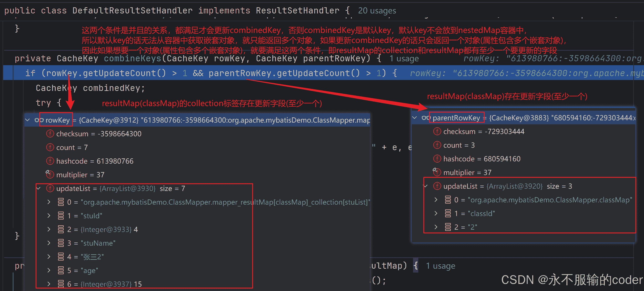644x291 pixels.
Task: Click rowKey multiplier final field icon
Action: tap(50, 174)
